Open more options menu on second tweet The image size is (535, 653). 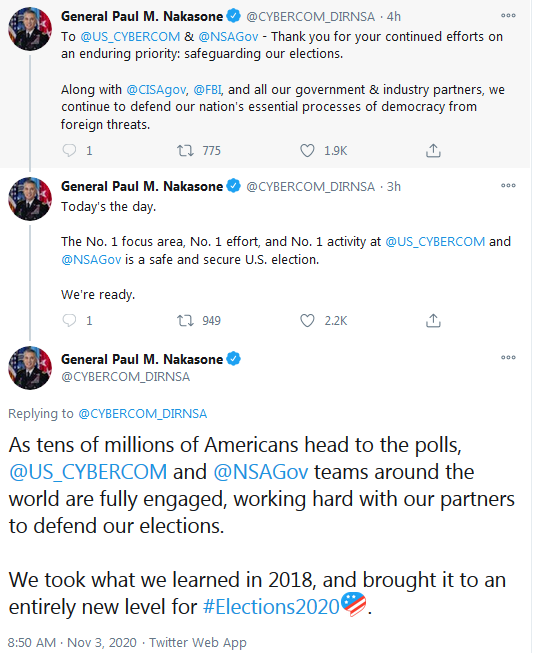pos(508,185)
